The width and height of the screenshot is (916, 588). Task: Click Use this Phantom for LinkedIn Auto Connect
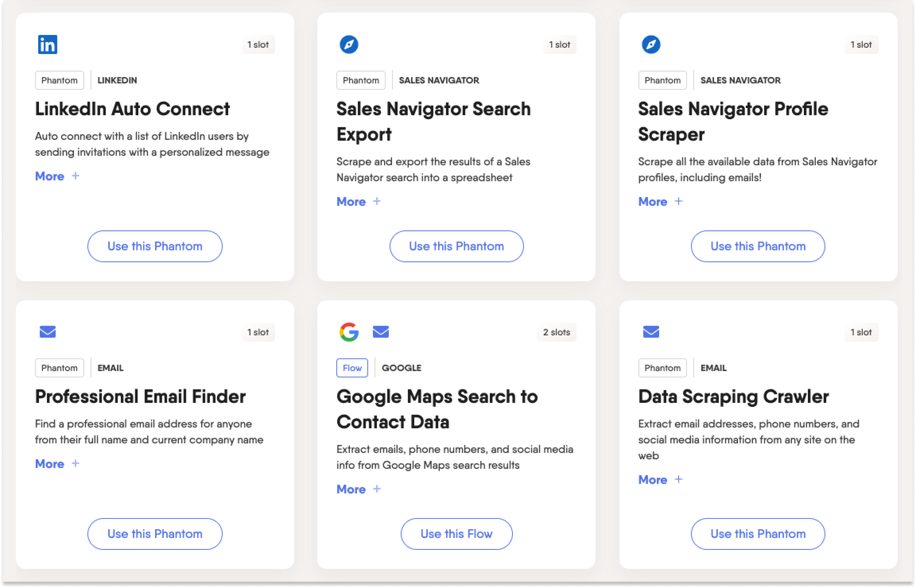tap(155, 246)
